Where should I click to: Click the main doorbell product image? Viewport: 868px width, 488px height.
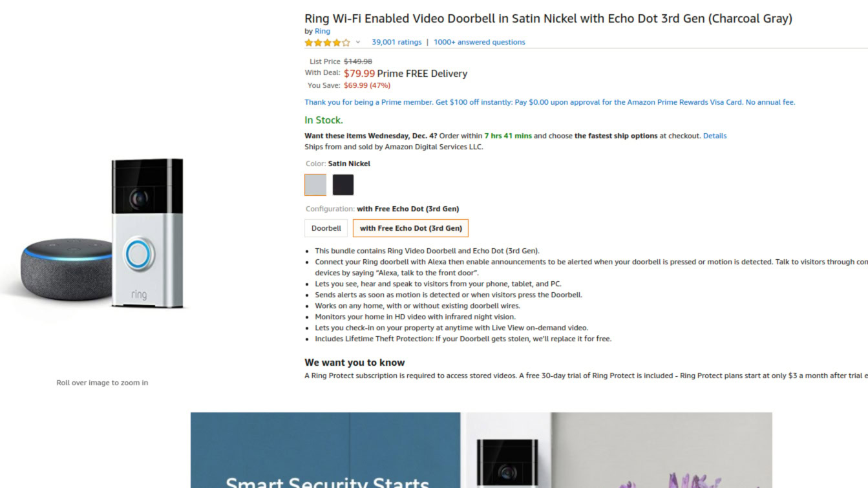click(147, 233)
